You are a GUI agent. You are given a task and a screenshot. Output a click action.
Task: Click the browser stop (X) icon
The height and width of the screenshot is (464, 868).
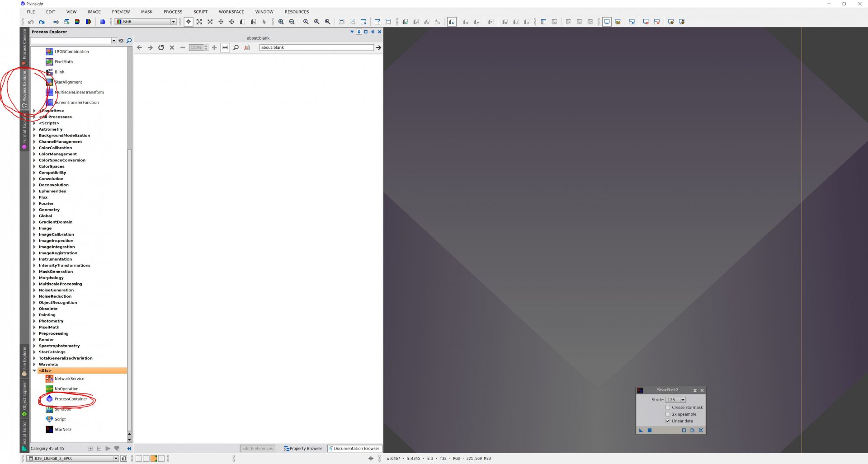click(x=172, y=47)
